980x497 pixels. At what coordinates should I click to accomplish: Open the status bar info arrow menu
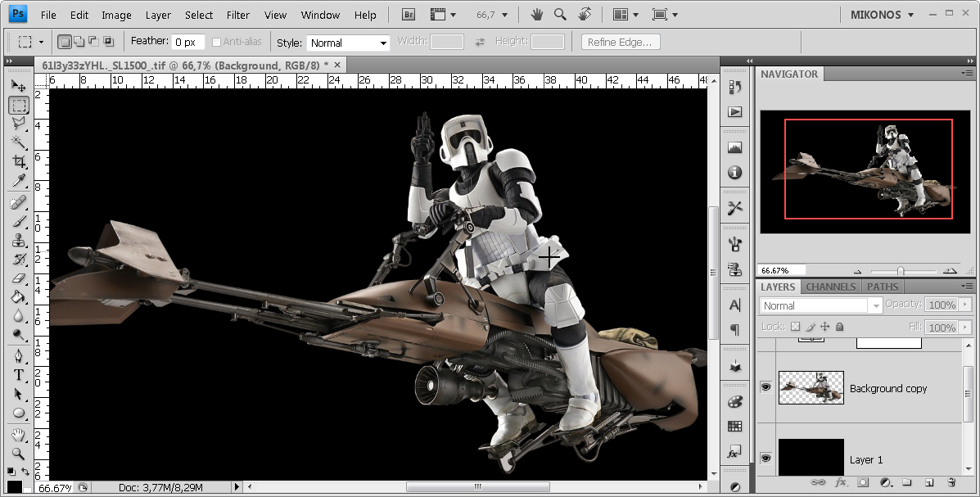click(x=237, y=486)
